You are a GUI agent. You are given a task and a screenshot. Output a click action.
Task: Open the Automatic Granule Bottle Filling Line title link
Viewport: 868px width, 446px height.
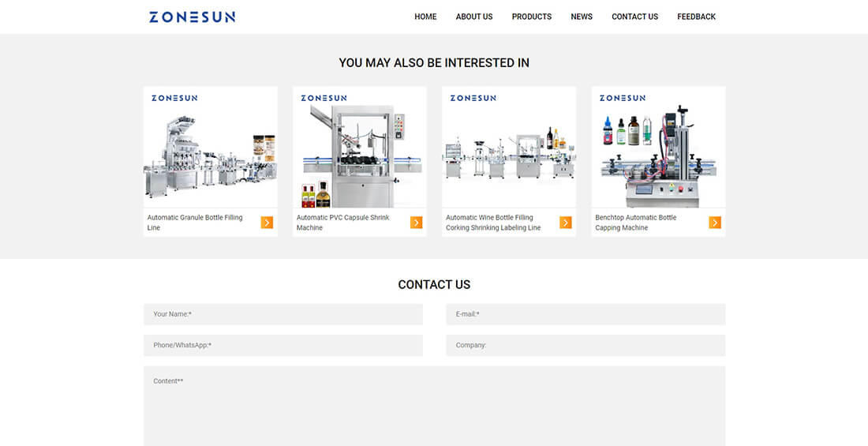pyautogui.click(x=195, y=223)
